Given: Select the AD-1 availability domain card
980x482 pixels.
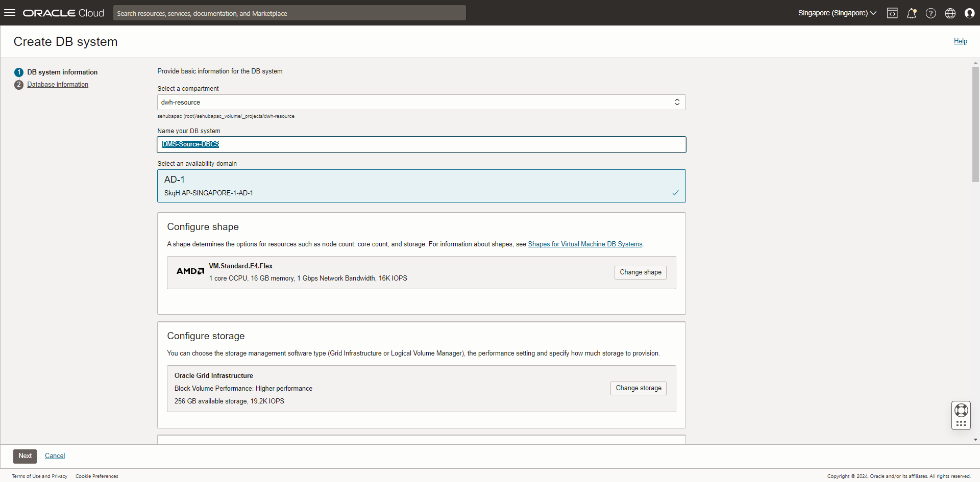Looking at the screenshot, I should tap(421, 186).
